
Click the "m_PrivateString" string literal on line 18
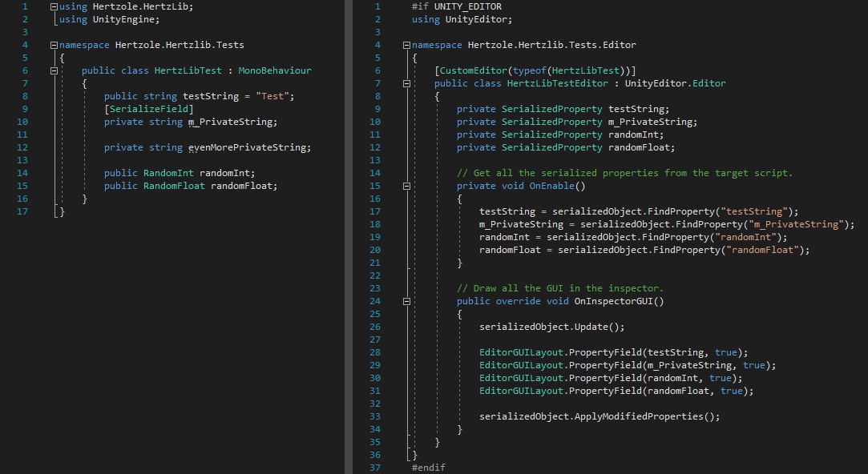click(796, 224)
